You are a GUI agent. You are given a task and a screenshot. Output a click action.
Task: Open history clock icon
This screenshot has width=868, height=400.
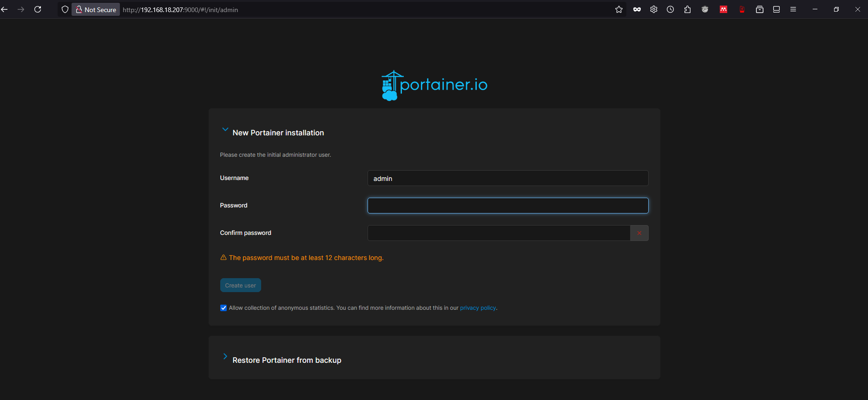[x=670, y=9]
